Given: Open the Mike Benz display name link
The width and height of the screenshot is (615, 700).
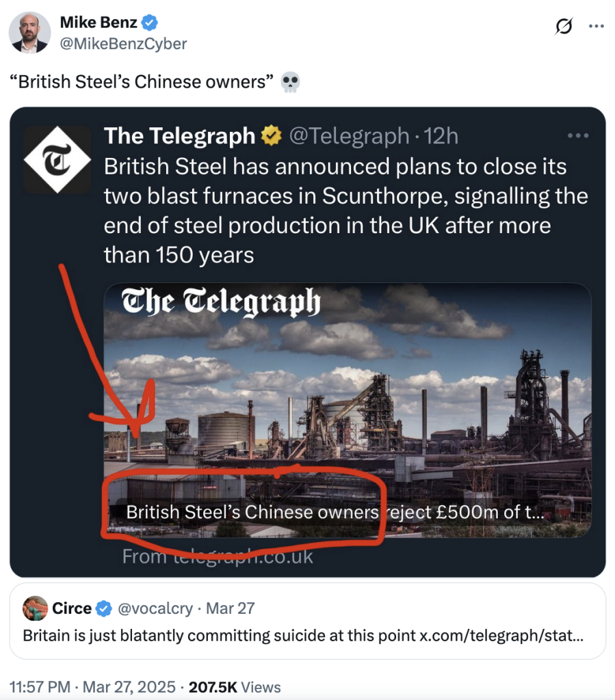Looking at the screenshot, I should pyautogui.click(x=99, y=23).
